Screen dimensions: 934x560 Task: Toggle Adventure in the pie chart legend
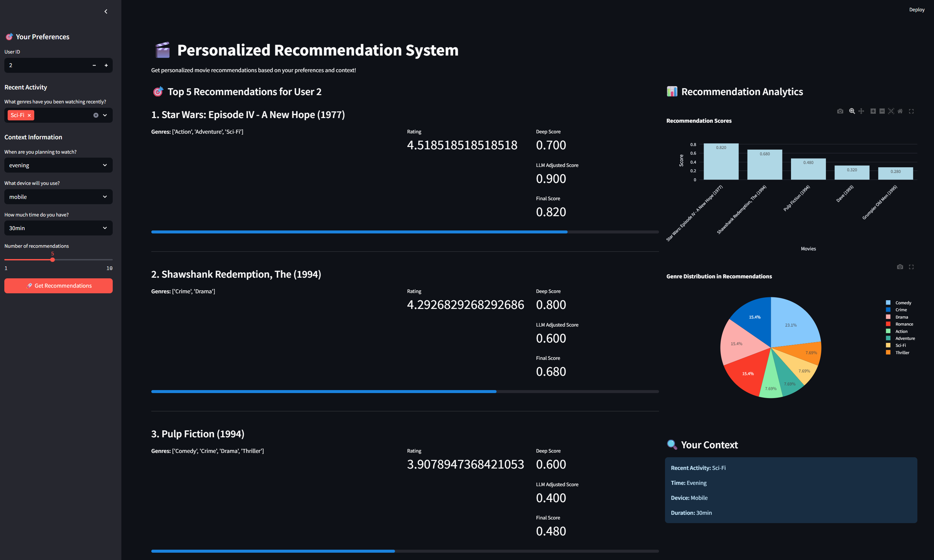pyautogui.click(x=900, y=339)
